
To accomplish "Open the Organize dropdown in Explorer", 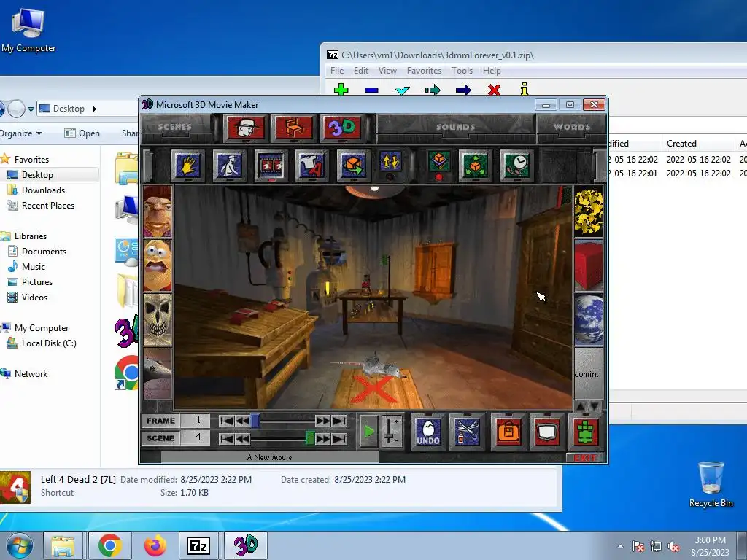I will click(21, 133).
